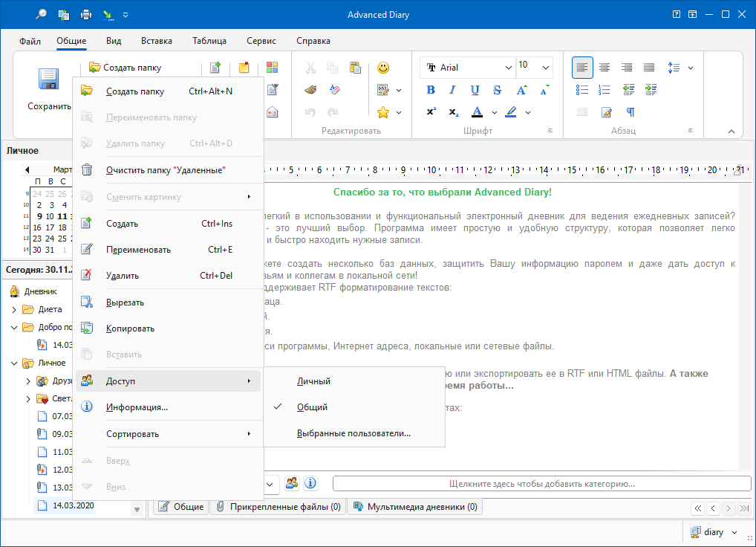Apply superscript formatting
The width and height of the screenshot is (756, 547).
[x=431, y=112]
